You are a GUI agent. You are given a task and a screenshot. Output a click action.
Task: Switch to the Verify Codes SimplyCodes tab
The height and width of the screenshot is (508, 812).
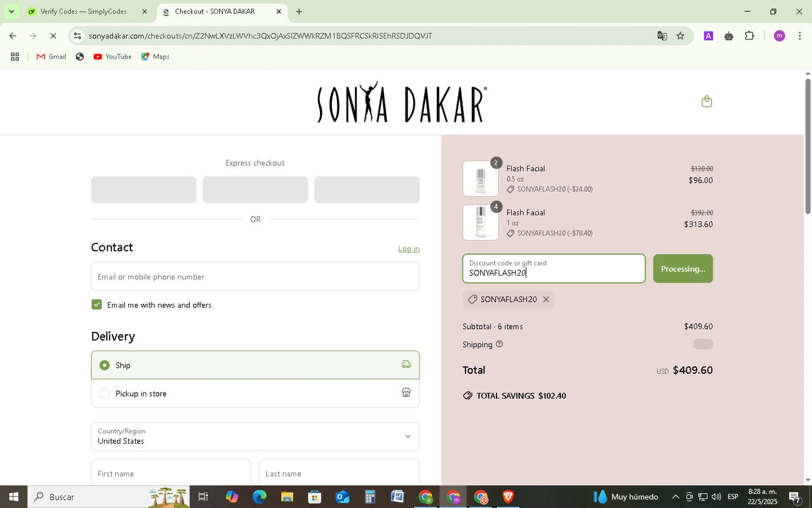[84, 11]
